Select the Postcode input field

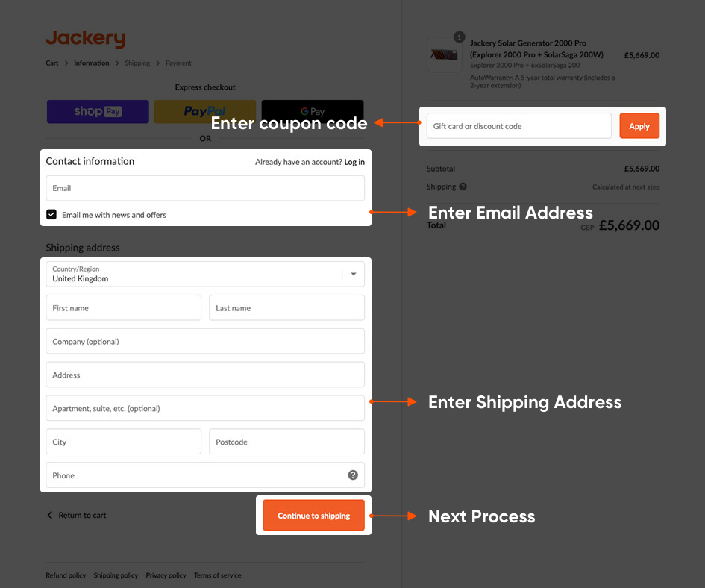pos(286,442)
